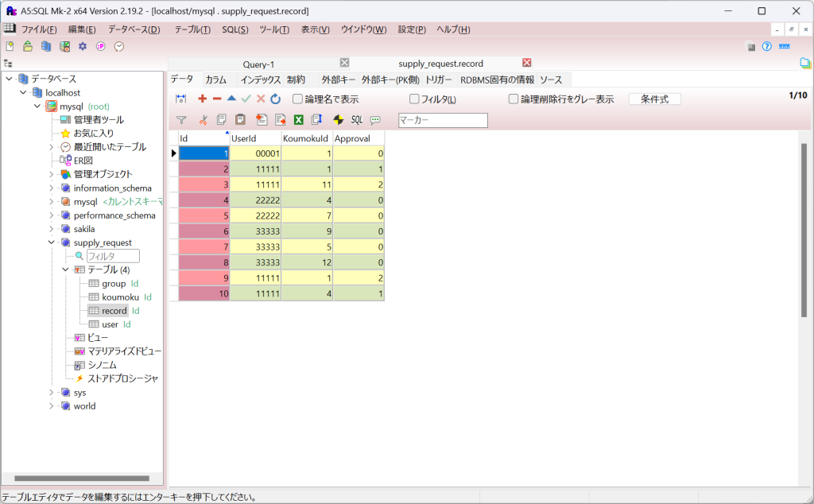Expand the world database node
Viewport: 814px width, 504px height.
(x=52, y=406)
